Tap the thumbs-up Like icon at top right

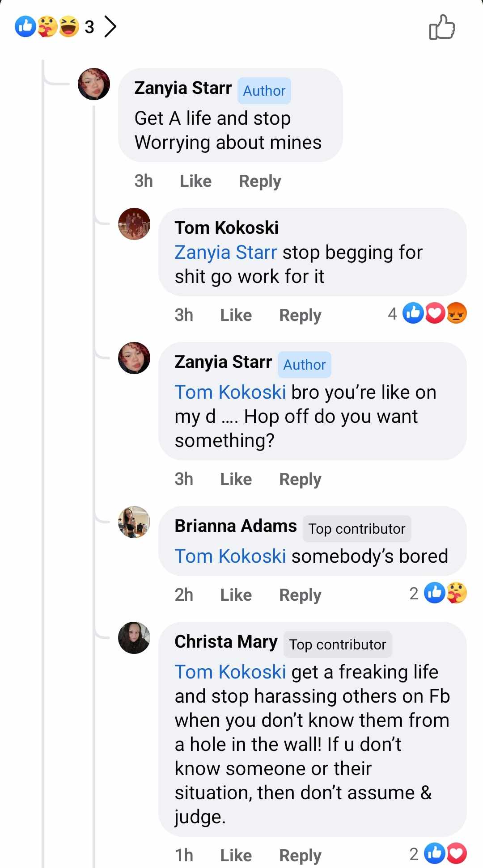[x=442, y=28]
